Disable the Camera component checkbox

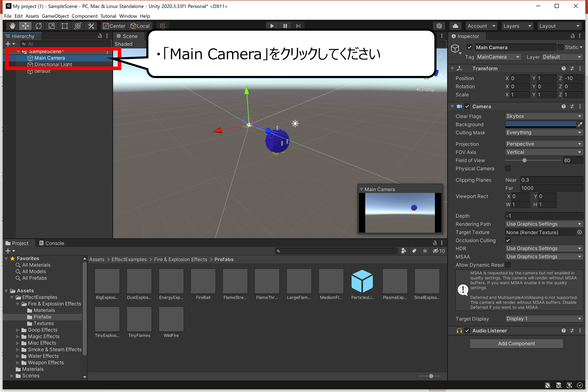coord(467,106)
